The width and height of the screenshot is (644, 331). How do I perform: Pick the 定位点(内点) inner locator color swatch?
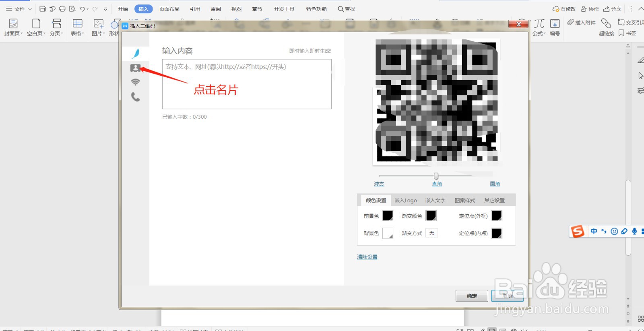497,233
